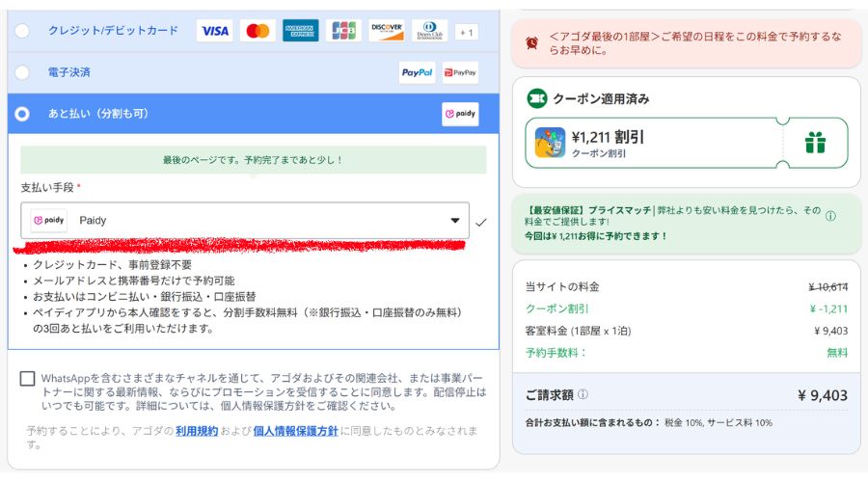The image size is (868, 482).
Task: Click the info icon beside ご請求額
Action: pos(583,394)
